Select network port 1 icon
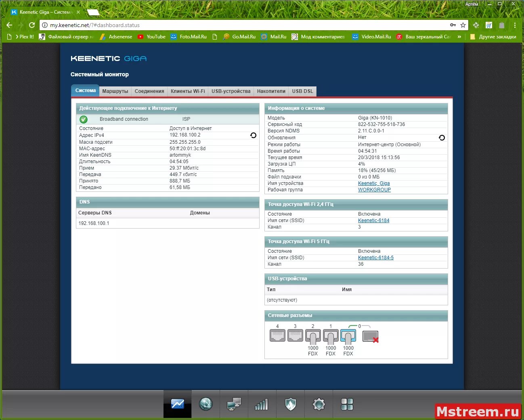Screen dimensions: 524x420 tap(331, 336)
